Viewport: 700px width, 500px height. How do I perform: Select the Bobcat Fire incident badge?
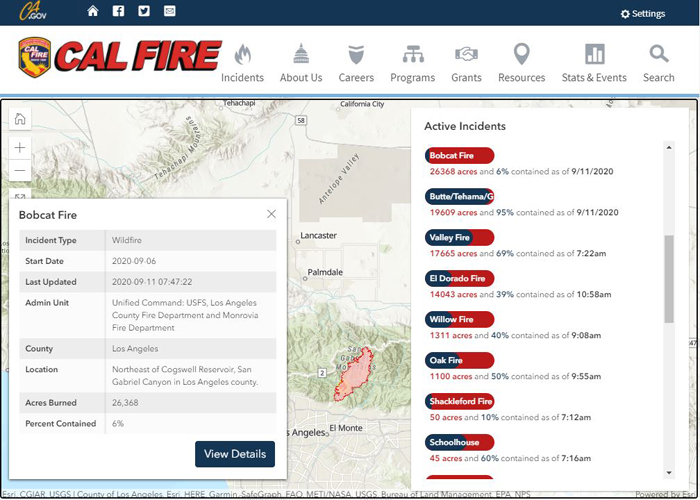pyautogui.click(x=460, y=155)
